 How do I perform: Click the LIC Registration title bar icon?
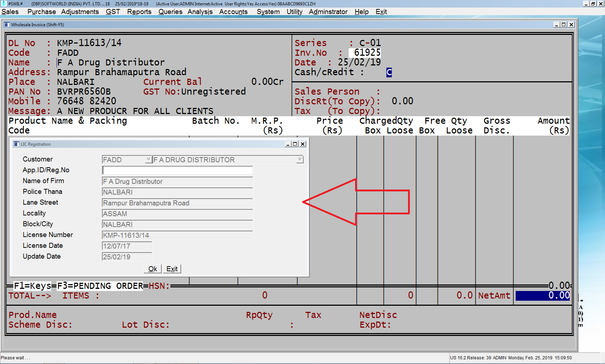16,144
